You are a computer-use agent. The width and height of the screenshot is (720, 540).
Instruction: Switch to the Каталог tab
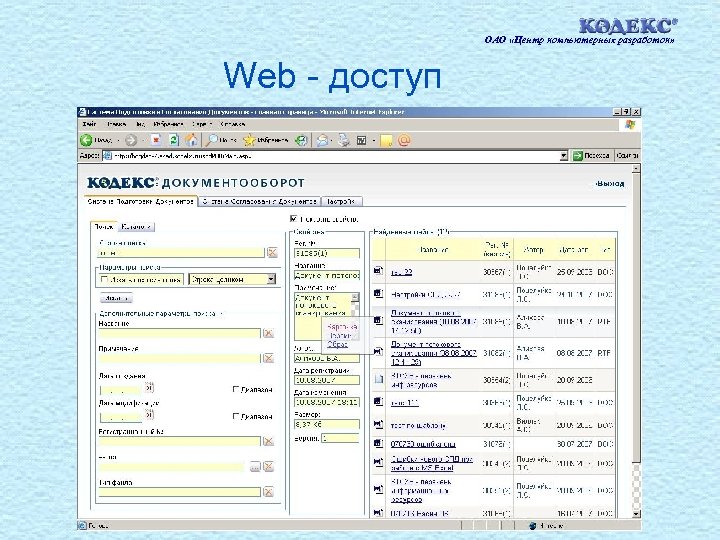click(x=136, y=227)
